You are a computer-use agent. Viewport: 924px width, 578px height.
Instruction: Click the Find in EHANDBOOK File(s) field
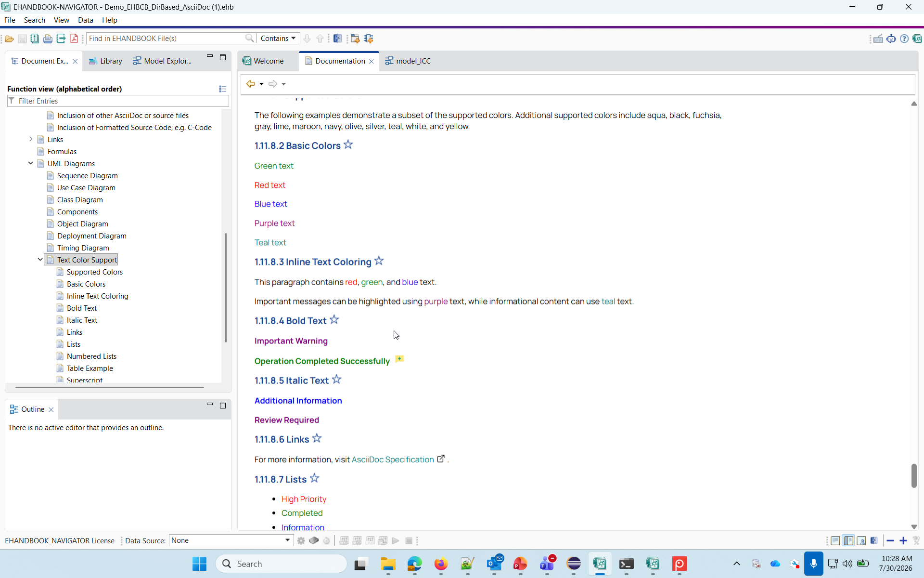pyautogui.click(x=166, y=39)
